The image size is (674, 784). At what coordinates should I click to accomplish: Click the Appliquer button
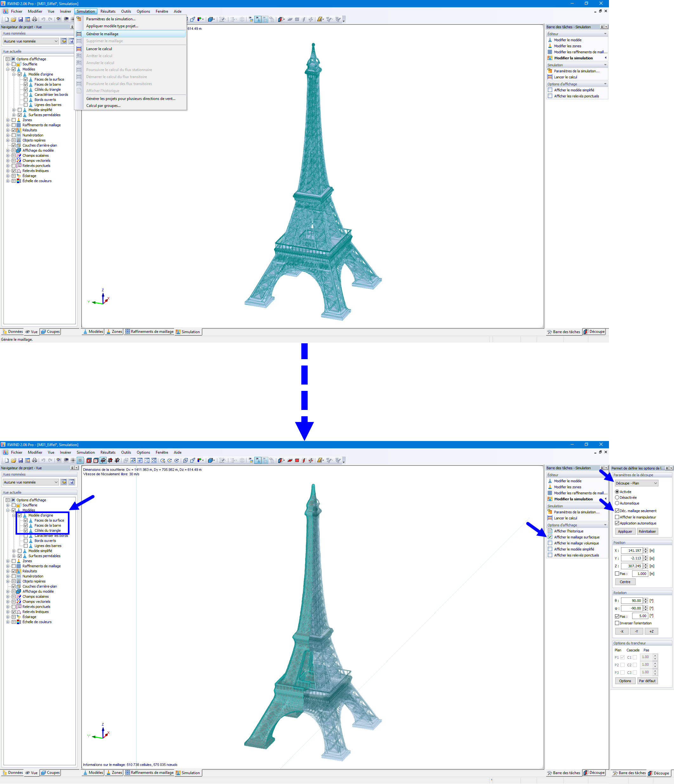click(625, 531)
